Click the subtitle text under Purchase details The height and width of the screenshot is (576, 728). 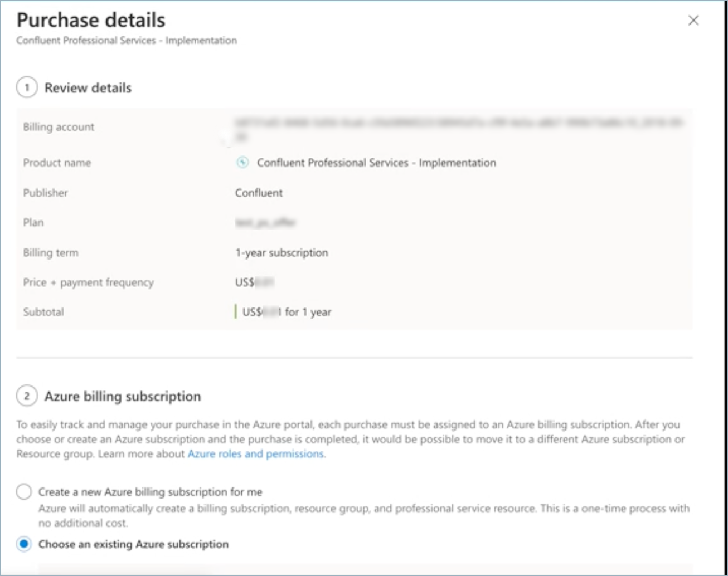point(127,40)
